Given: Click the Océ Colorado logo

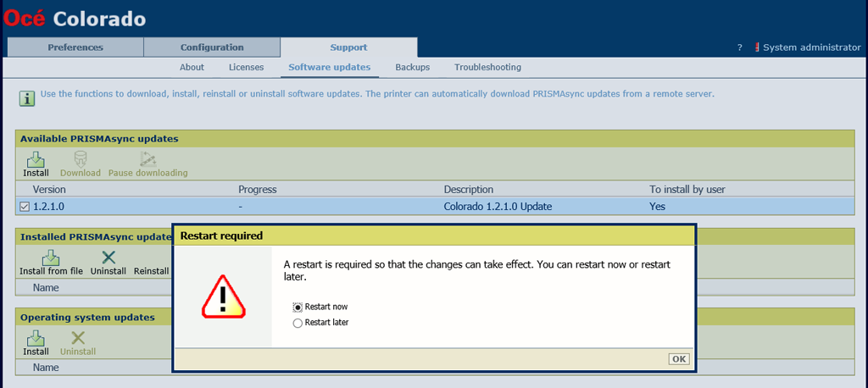Looking at the screenshot, I should click(75, 19).
